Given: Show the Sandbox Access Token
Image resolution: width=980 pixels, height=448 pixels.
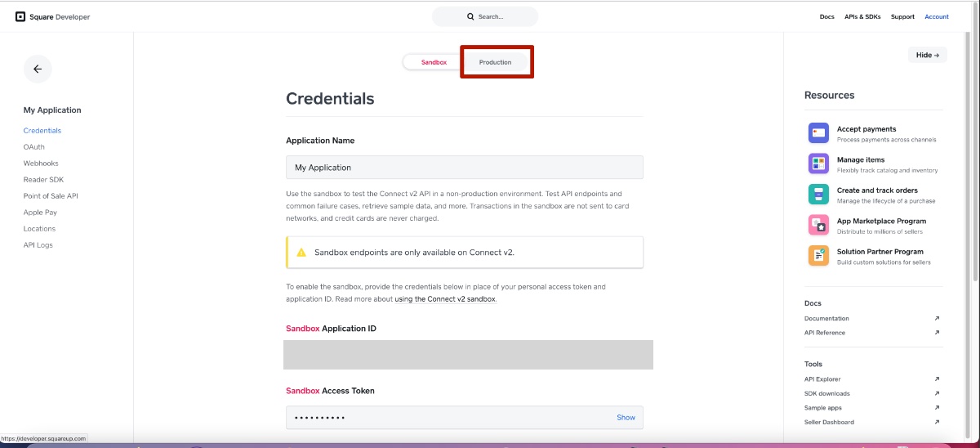Looking at the screenshot, I should click(x=626, y=418).
